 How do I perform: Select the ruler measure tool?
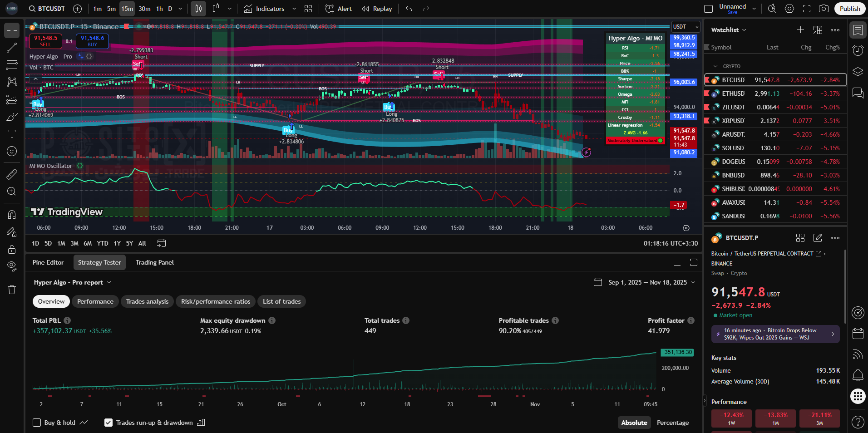[12, 174]
